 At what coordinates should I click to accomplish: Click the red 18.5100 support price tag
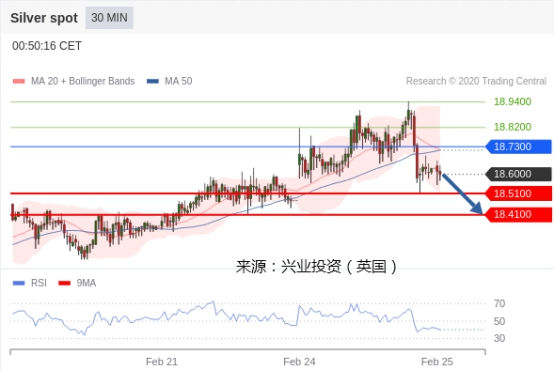tap(518, 194)
